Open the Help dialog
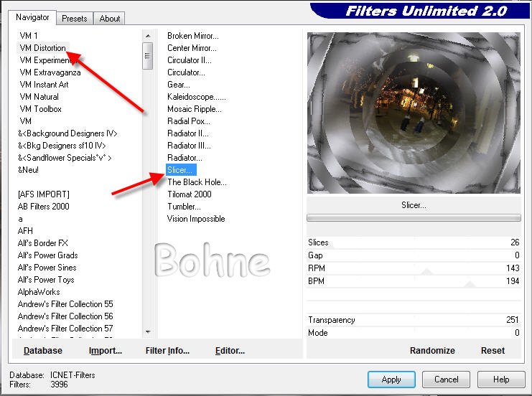 (x=501, y=379)
